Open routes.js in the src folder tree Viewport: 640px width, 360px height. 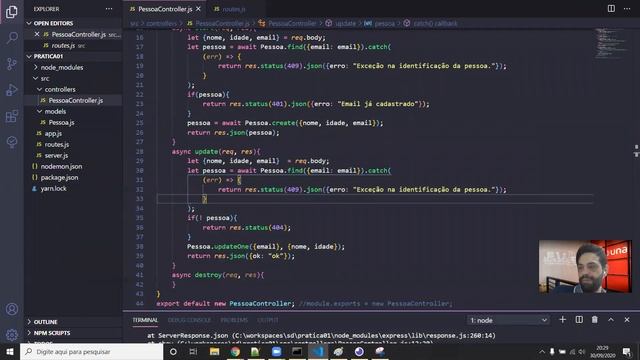57,144
